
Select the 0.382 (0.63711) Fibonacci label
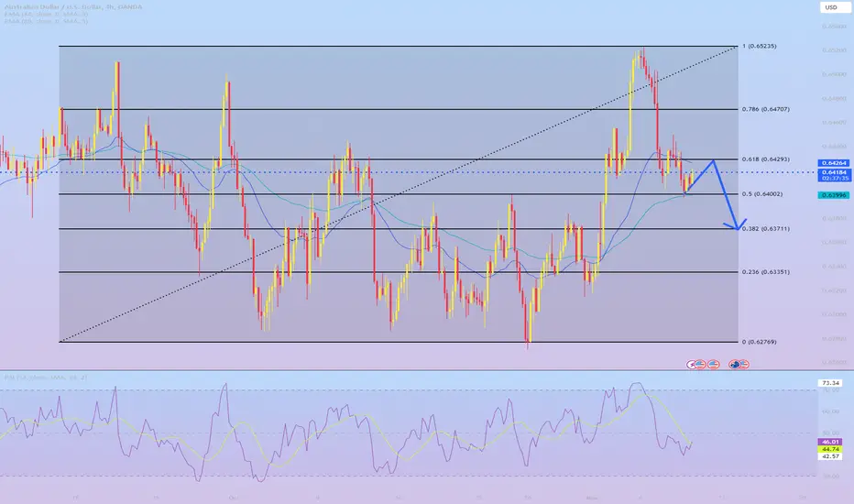(x=765, y=229)
